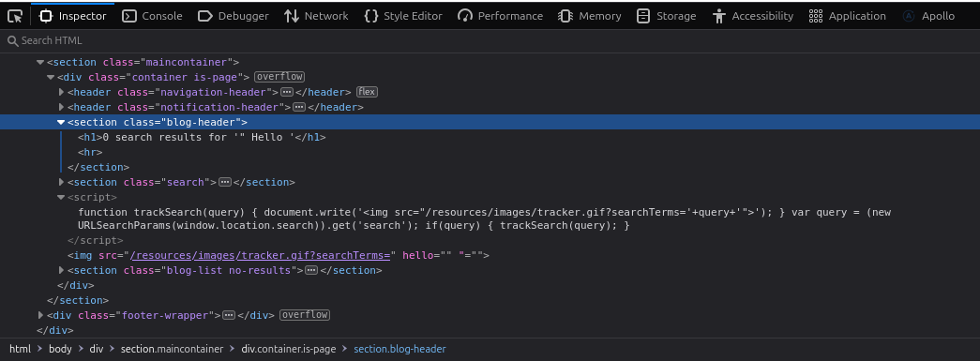This screenshot has width=980, height=361.
Task: Open the Style Editor panel
Action: point(402,16)
